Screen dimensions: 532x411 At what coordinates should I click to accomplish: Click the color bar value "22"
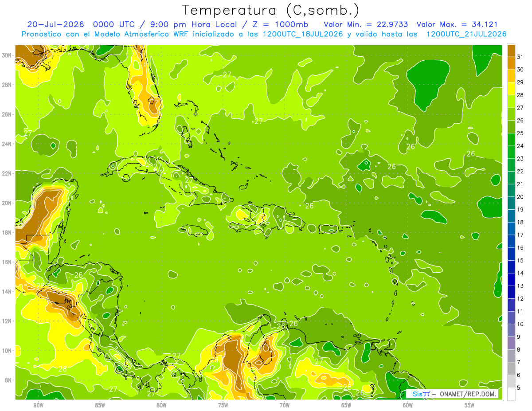tap(520, 171)
